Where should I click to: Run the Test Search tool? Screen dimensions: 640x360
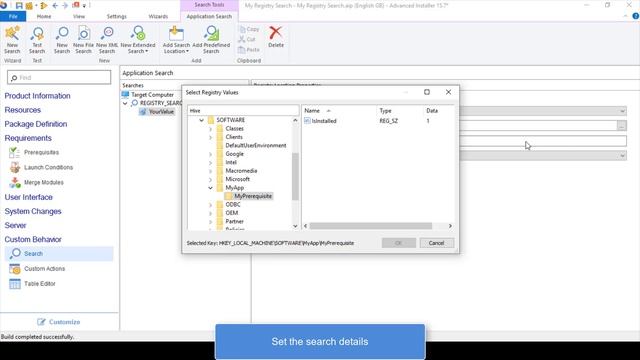point(37,40)
